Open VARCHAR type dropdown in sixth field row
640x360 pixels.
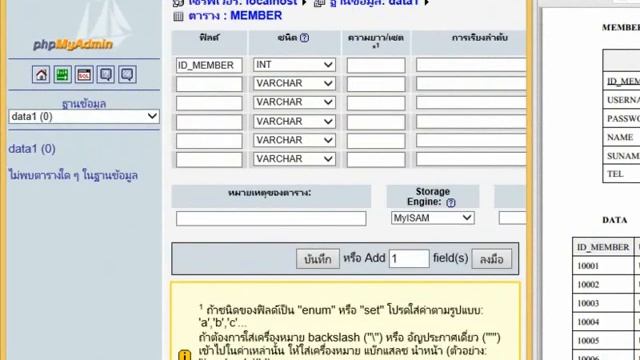click(x=294, y=159)
